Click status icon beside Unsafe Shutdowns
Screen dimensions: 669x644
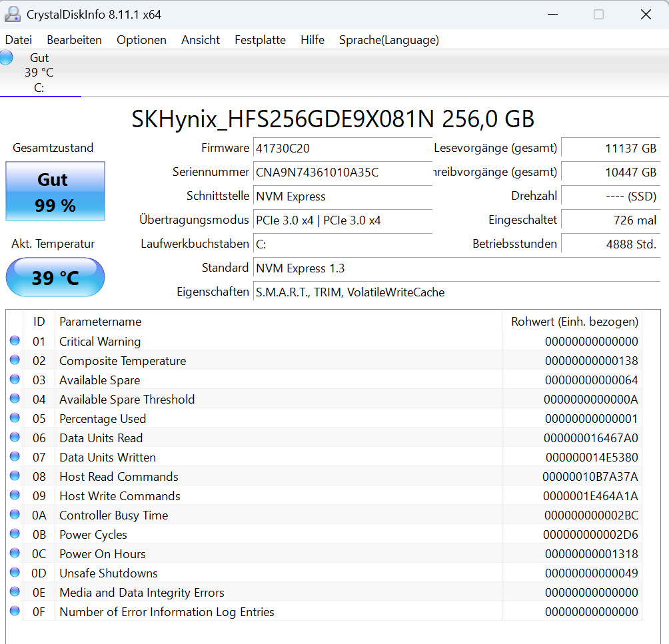[x=15, y=573]
